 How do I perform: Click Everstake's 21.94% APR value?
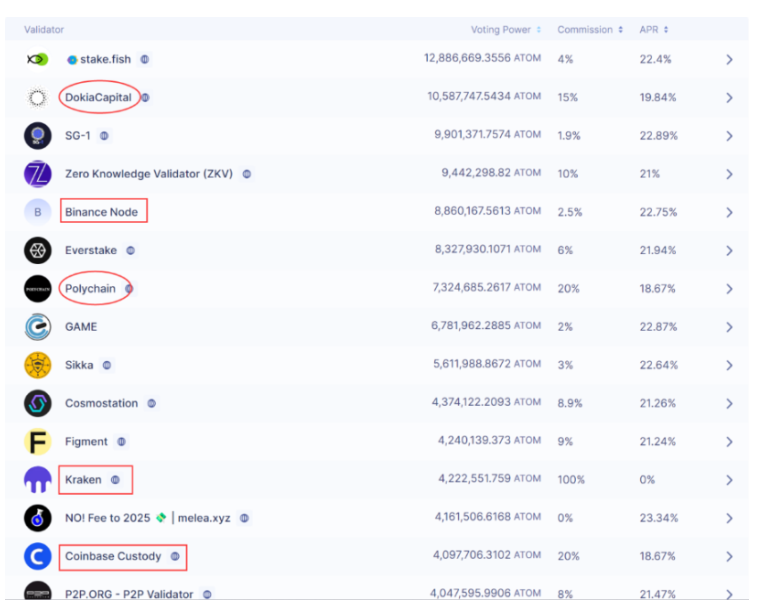[657, 250]
